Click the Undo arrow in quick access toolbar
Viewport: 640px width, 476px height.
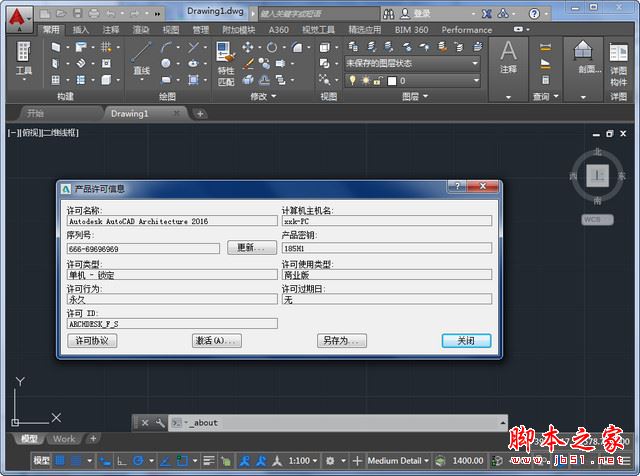pos(110,13)
